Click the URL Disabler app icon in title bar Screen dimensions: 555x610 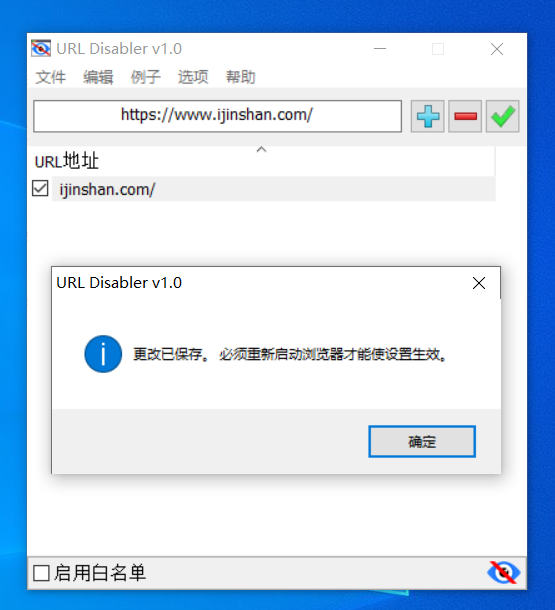(41, 49)
